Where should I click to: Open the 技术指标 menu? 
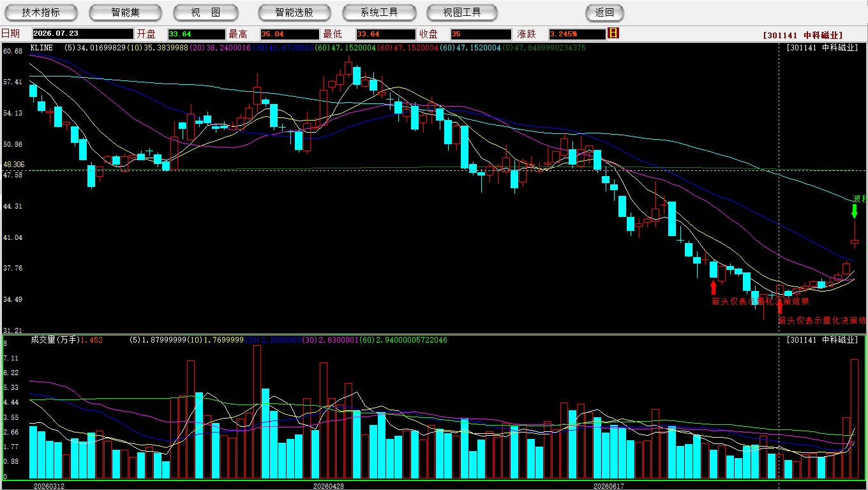[41, 12]
